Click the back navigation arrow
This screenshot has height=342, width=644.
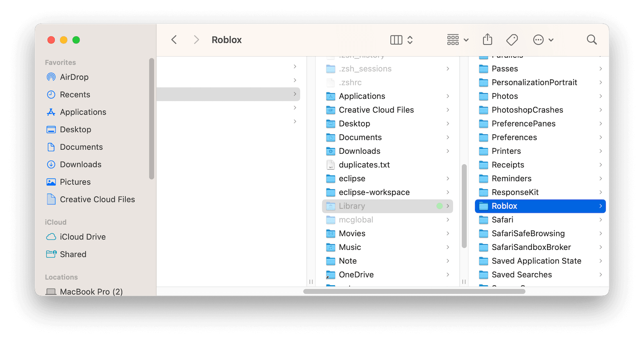[x=174, y=40]
